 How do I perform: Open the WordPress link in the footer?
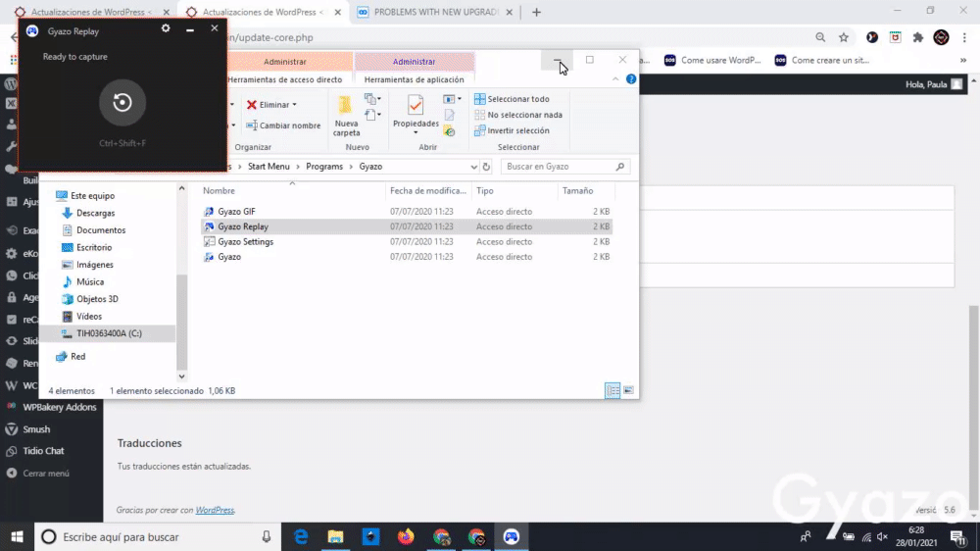click(215, 510)
